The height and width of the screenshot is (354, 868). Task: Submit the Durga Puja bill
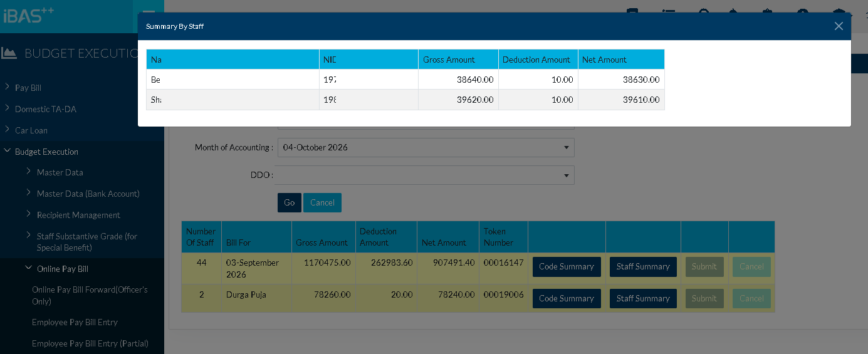pyautogui.click(x=704, y=298)
